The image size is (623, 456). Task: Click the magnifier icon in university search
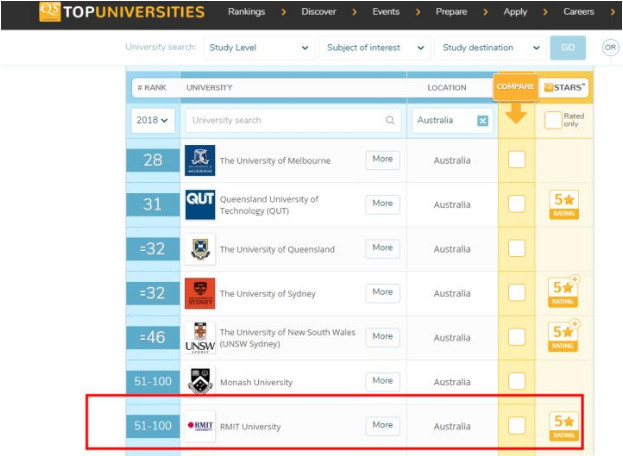click(x=390, y=120)
